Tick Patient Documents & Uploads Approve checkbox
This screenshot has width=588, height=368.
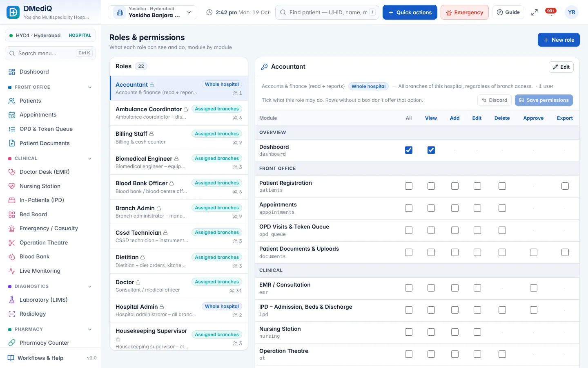click(534, 252)
